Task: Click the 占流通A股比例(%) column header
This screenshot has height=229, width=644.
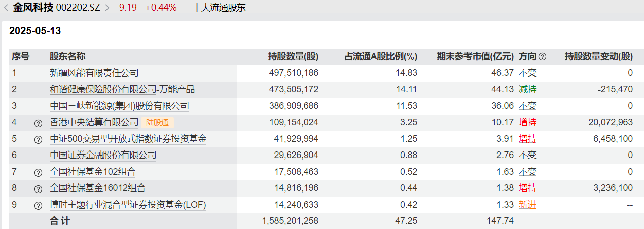Action: (381, 57)
